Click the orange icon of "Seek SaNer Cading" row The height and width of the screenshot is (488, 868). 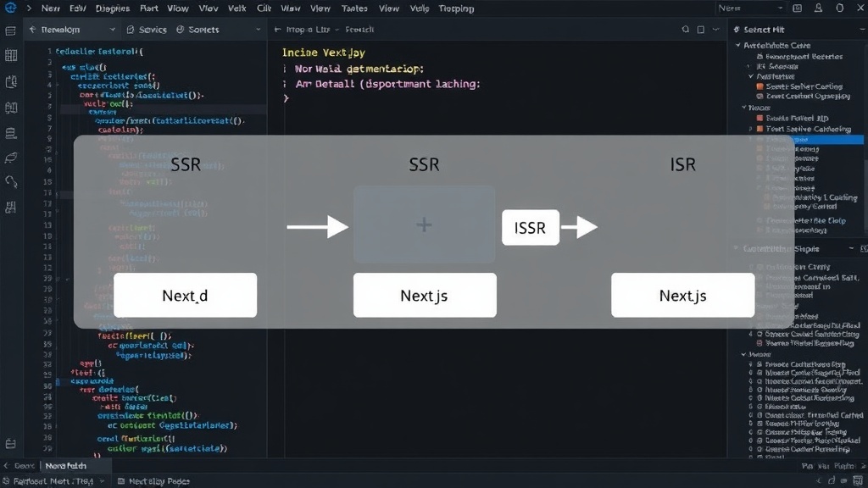point(760,86)
